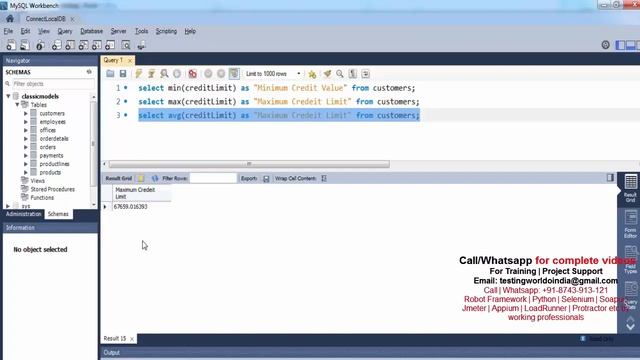Create a new view toolbar icon
Image resolution: width=640 pixels, height=360 pixels.
tap(83, 45)
